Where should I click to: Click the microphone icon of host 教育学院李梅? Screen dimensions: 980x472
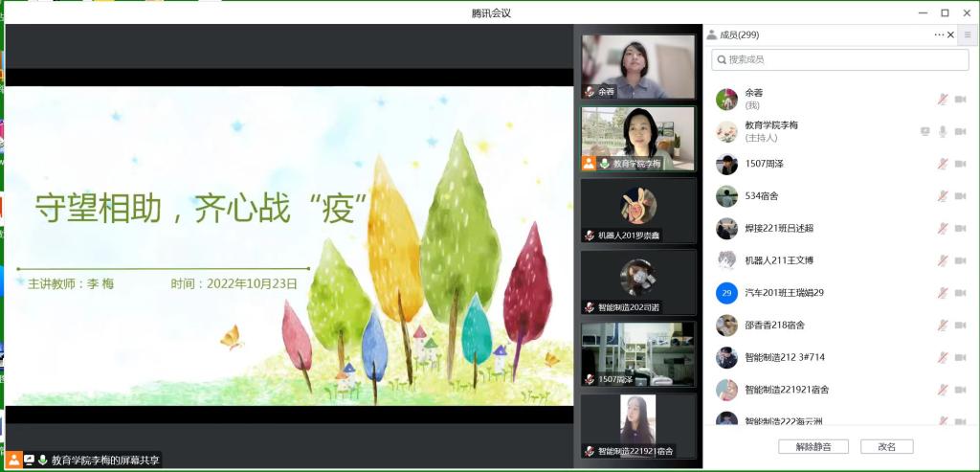click(943, 131)
